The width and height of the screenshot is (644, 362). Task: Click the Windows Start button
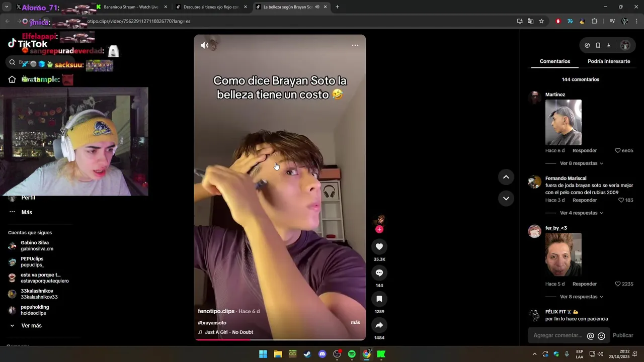[263, 354]
